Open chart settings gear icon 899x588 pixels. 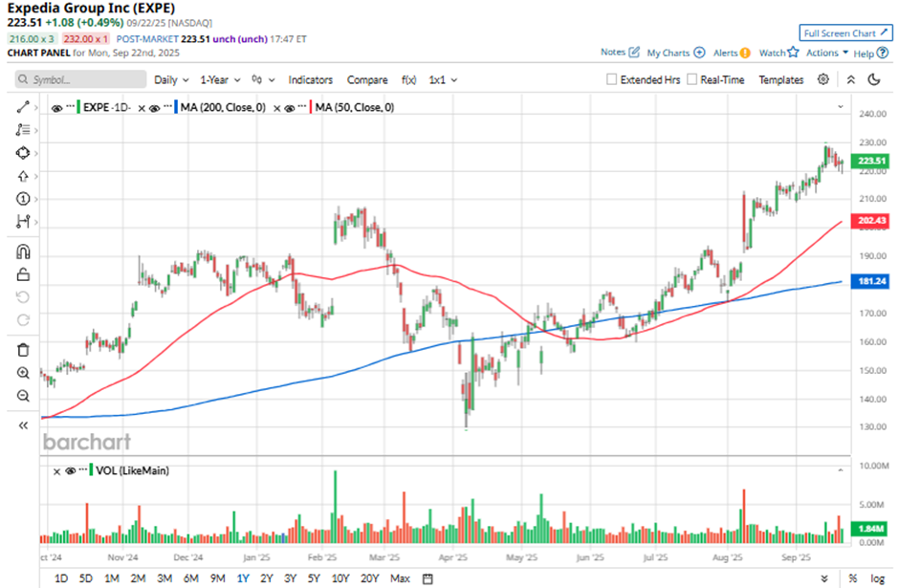(823, 79)
